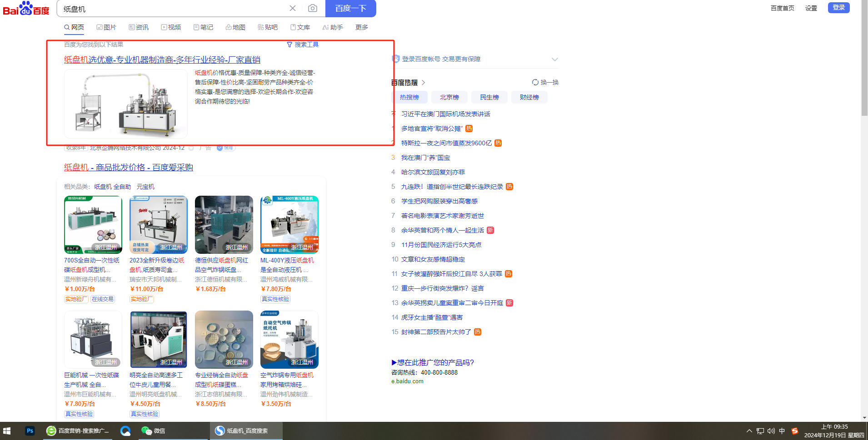This screenshot has height=440, width=868.
Task: Go to the 地图 tab
Action: (235, 27)
